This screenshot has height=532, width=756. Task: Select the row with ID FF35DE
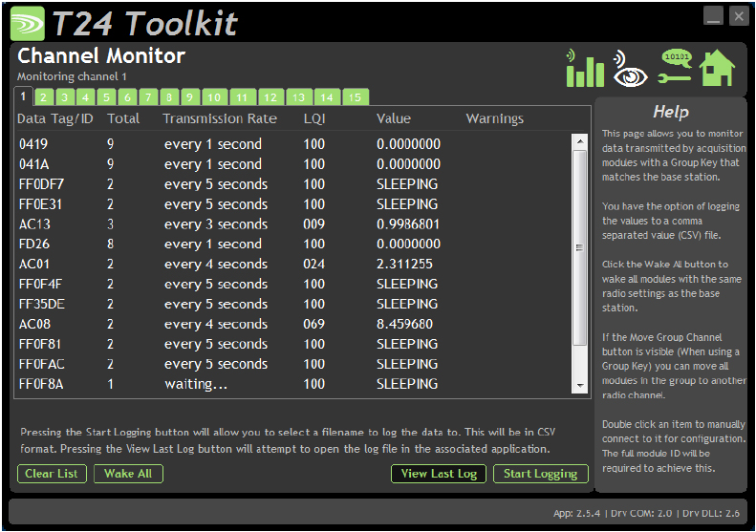pos(293,304)
